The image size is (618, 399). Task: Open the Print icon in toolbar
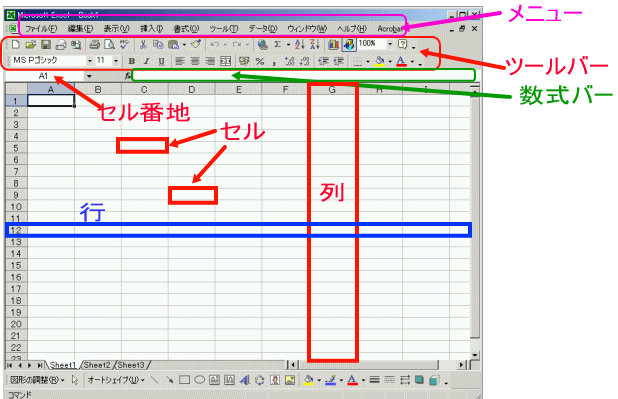coord(94,45)
